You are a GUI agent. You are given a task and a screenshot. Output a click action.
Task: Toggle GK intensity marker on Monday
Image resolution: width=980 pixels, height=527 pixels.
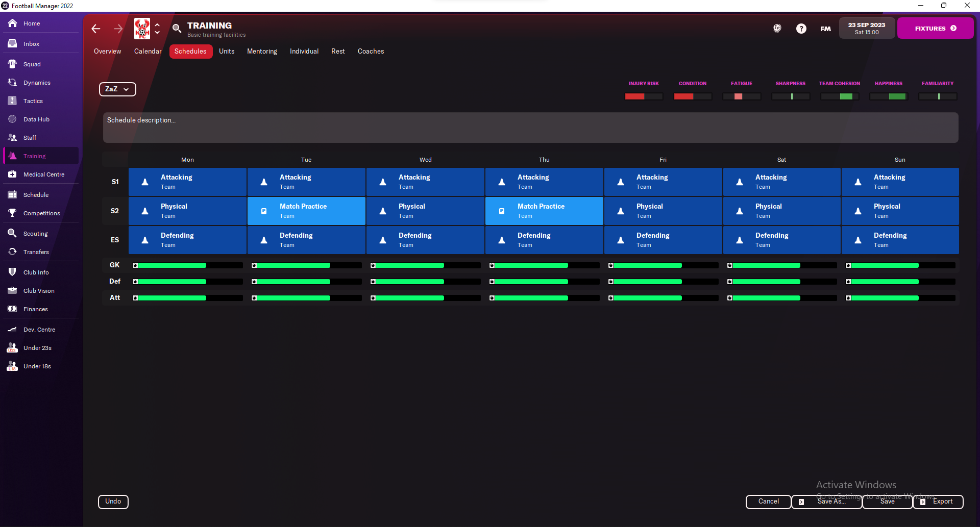point(135,265)
